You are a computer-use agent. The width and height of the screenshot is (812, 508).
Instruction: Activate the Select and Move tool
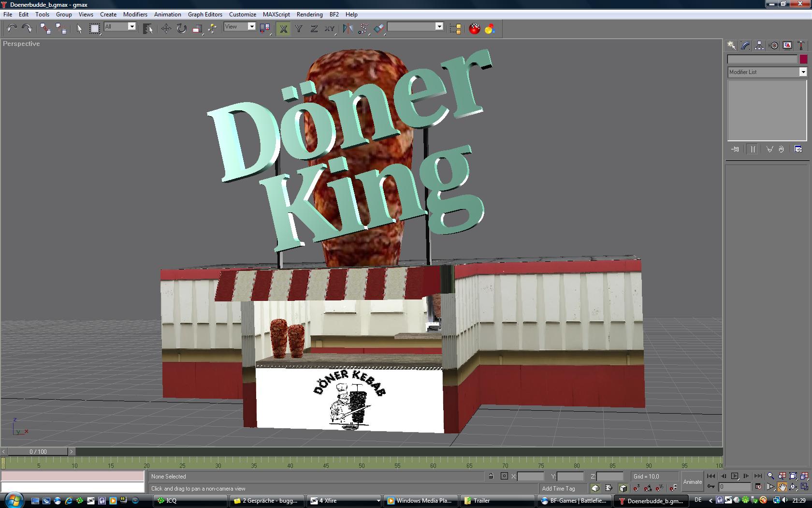[166, 29]
